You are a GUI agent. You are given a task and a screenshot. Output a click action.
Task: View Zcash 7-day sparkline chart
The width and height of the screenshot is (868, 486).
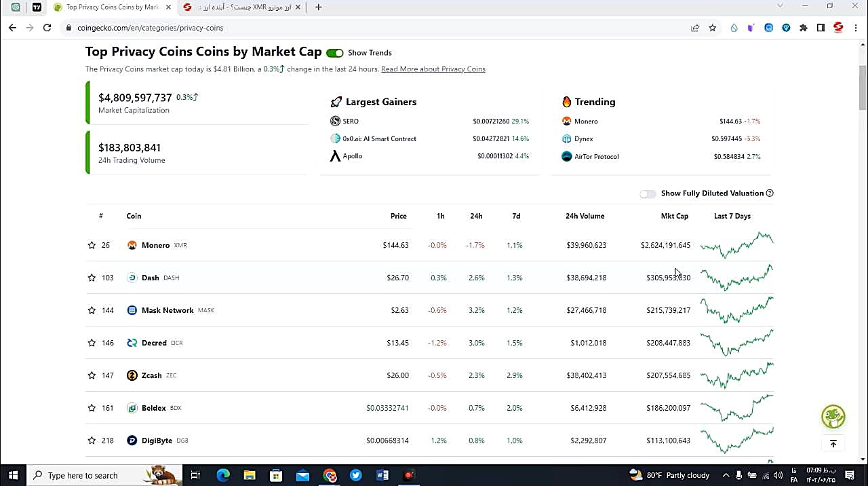tap(736, 375)
